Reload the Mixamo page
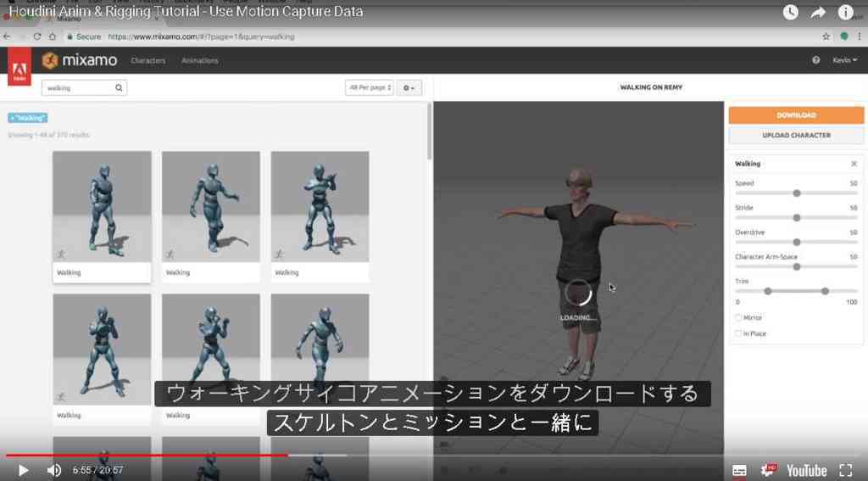 tap(37, 36)
